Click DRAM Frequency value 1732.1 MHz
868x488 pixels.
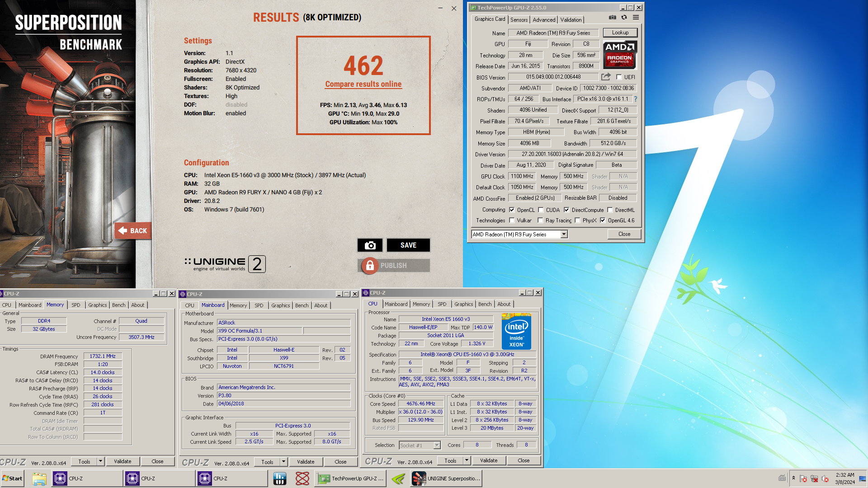[x=103, y=356]
